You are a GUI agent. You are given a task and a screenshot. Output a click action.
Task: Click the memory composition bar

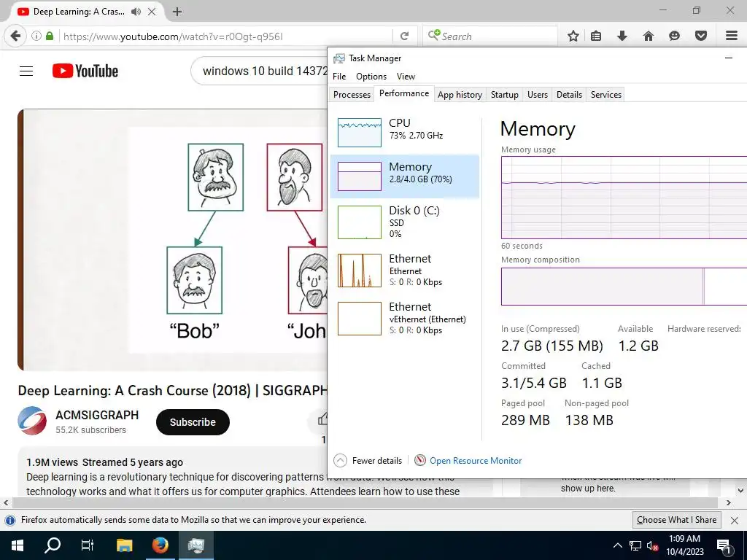624,286
